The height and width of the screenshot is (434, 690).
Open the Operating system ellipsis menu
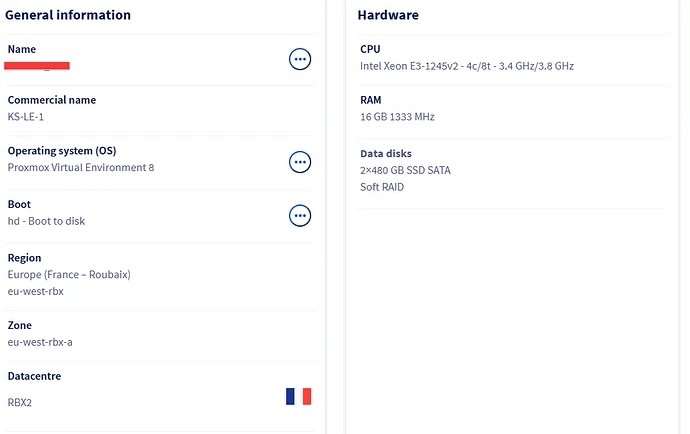coord(300,162)
